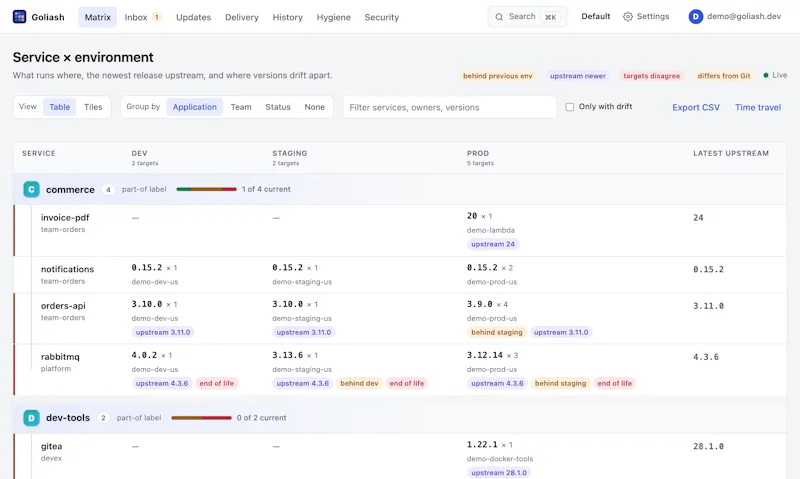Open the gitea service row
The height and width of the screenshot is (479, 800).
point(399,457)
